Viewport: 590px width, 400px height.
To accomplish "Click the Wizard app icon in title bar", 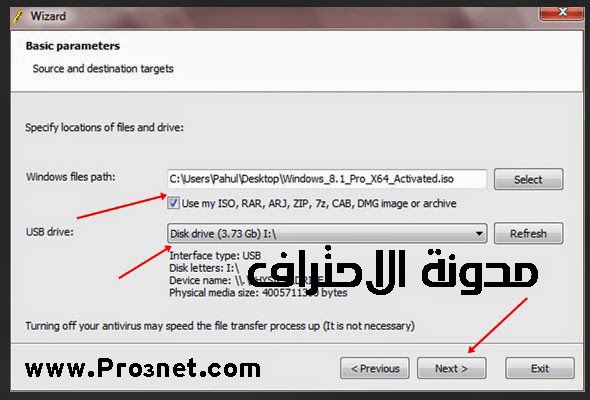I will [18, 16].
